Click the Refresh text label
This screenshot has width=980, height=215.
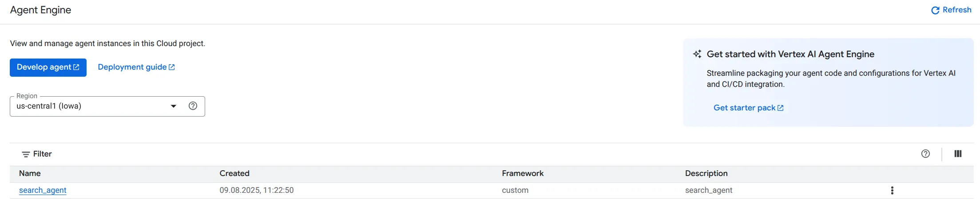coord(957,10)
